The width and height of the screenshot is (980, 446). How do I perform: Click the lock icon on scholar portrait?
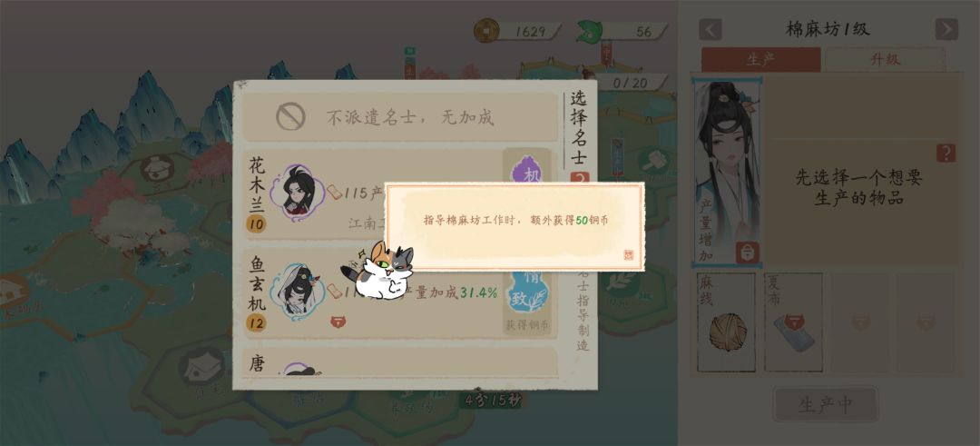point(748,253)
